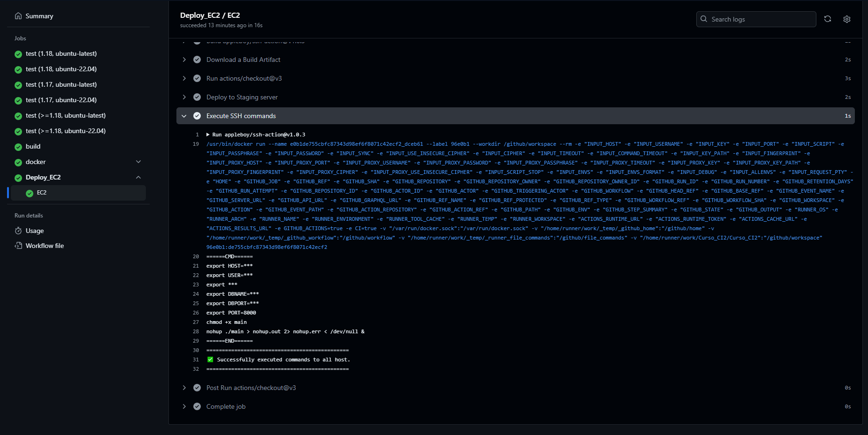868x435 pixels.
Task: Select the 'export PORT=8000' log line
Action: click(231, 313)
